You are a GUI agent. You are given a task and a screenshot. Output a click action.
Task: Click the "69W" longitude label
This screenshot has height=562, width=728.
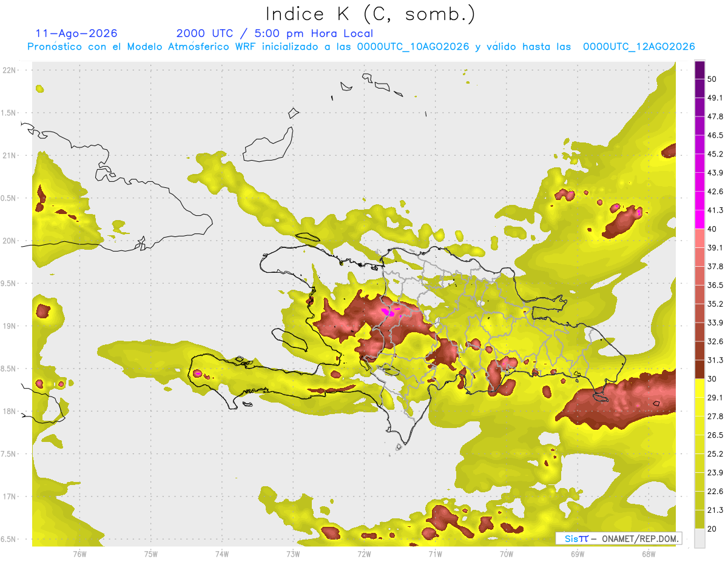click(x=578, y=554)
